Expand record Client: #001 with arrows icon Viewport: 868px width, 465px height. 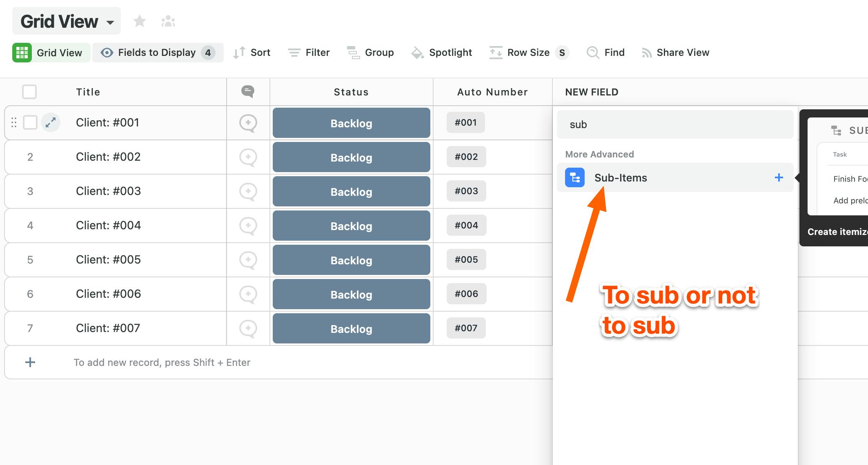tap(51, 122)
